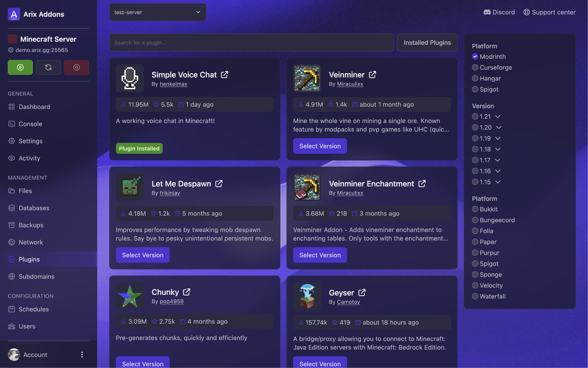This screenshot has width=588, height=368.
Task: Go to Console in sidebar
Action: (30, 124)
